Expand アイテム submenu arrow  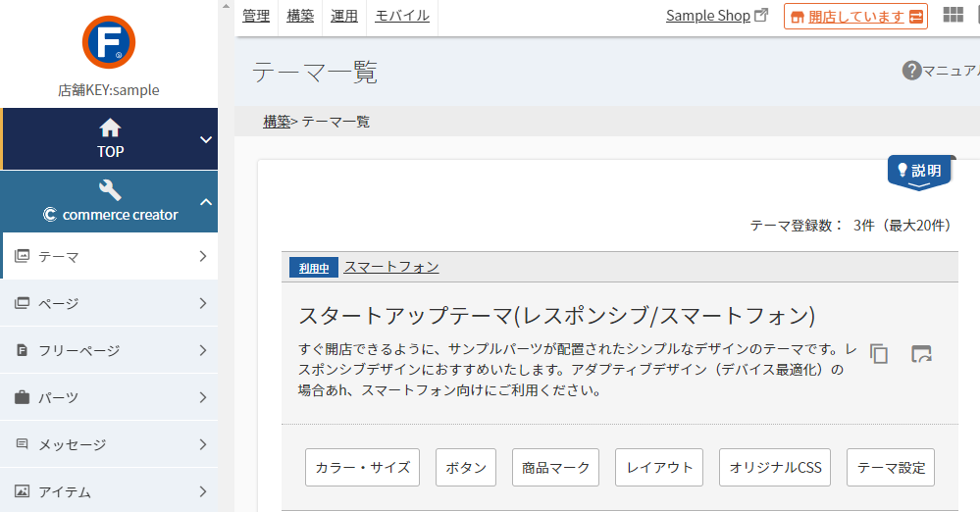tap(202, 491)
